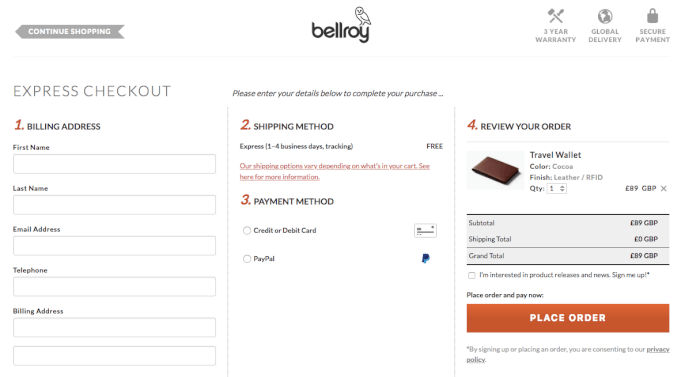This screenshot has height=377, width=700.
Task: Adjust the Qty stepper arrows
Action: (562, 188)
